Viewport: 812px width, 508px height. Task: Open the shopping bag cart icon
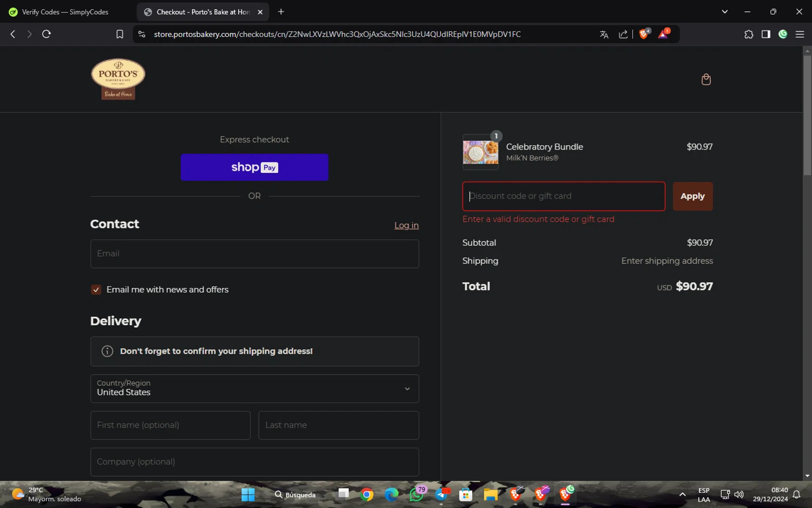tap(706, 80)
